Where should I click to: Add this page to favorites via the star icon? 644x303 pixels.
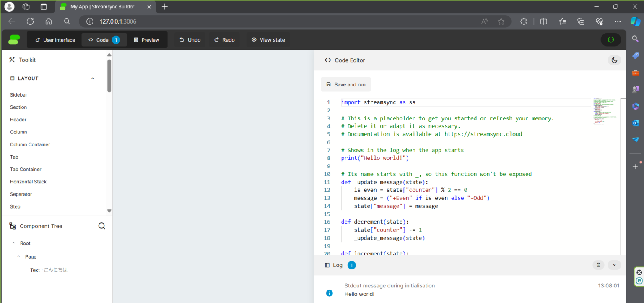point(501,21)
